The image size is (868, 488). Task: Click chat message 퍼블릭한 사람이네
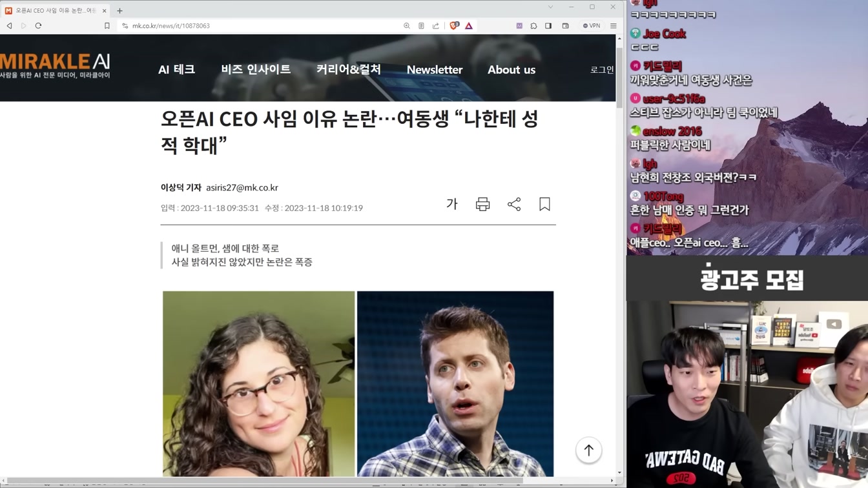670,145
